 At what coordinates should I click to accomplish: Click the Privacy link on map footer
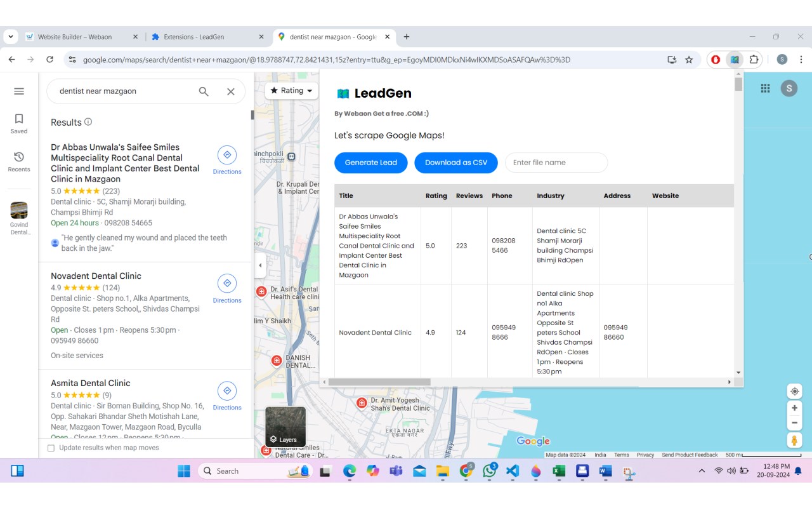click(x=645, y=455)
